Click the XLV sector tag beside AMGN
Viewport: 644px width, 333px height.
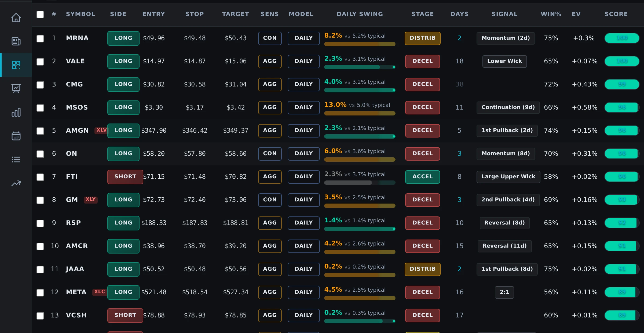tap(101, 130)
